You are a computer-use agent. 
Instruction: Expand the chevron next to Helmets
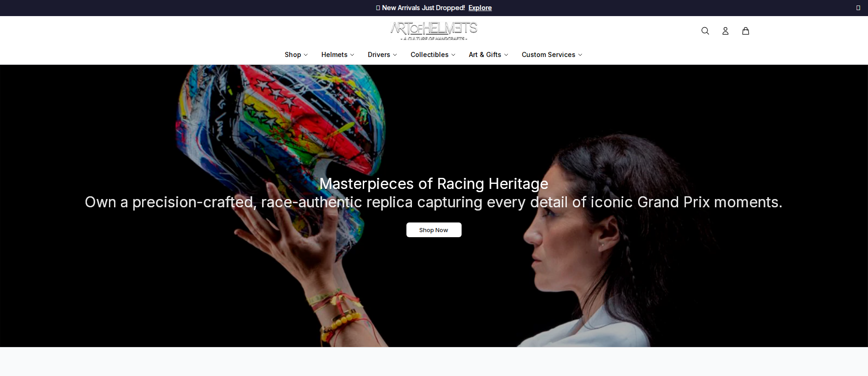click(x=352, y=55)
